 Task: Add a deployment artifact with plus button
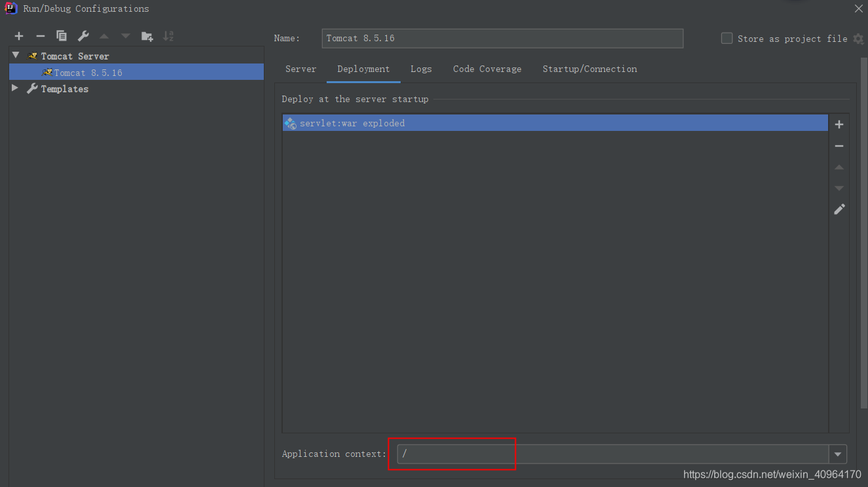[839, 124]
